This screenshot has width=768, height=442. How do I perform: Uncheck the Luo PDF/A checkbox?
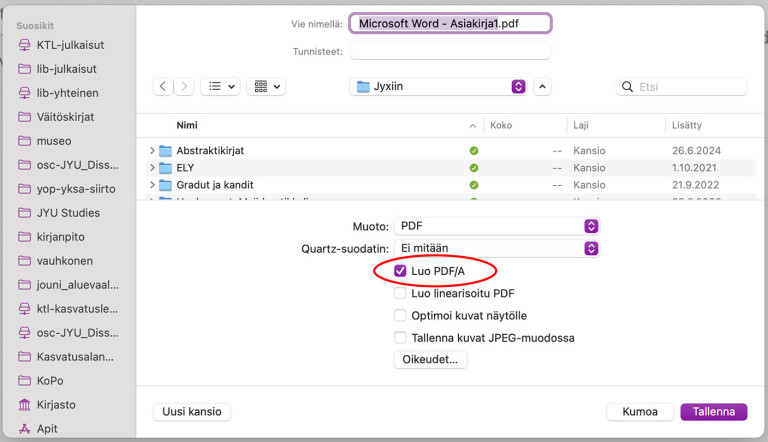[401, 271]
